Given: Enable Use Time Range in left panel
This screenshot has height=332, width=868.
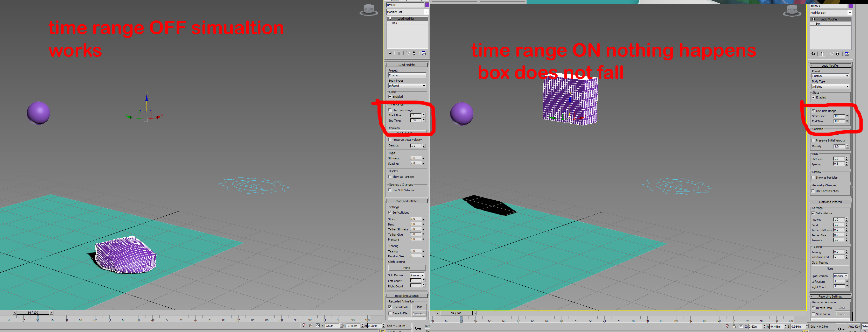Looking at the screenshot, I should coord(390,110).
